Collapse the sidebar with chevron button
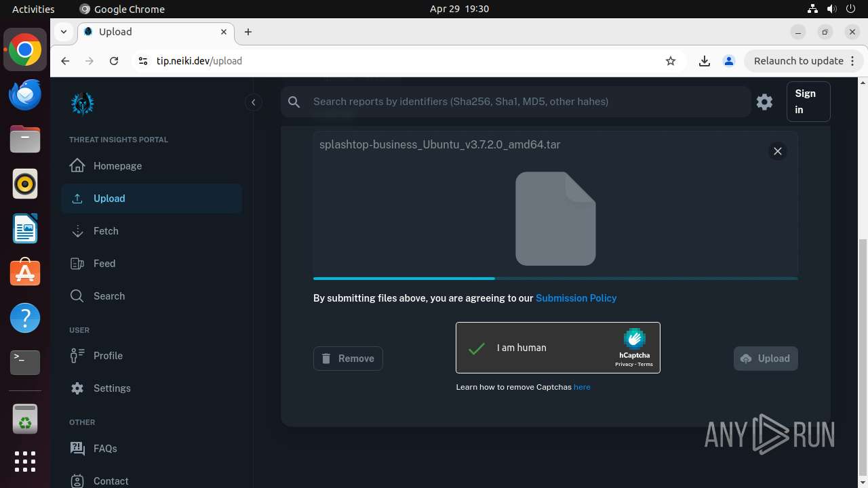 coord(253,102)
